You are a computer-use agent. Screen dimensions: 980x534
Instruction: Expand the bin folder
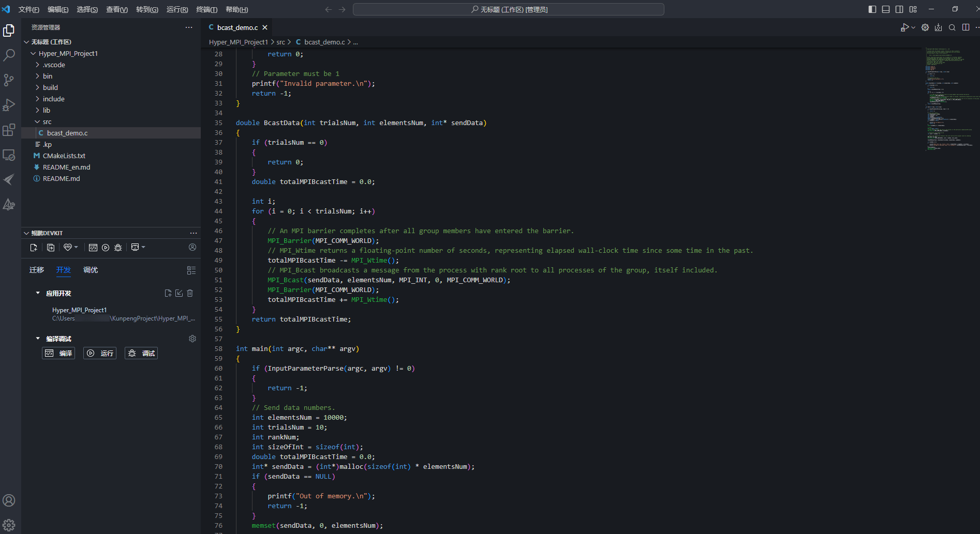37,76
